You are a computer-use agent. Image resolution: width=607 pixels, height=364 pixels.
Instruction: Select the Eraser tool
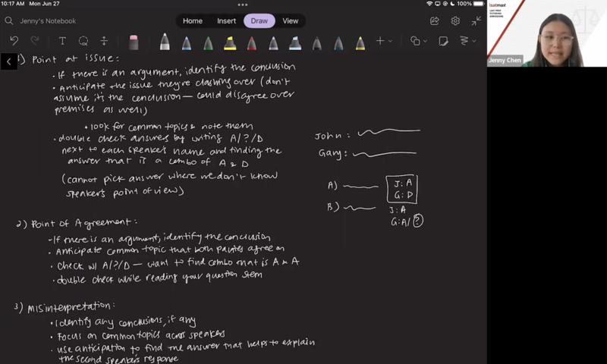point(134,41)
